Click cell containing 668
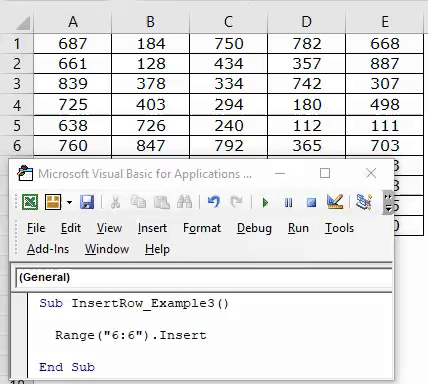The width and height of the screenshot is (428, 384). 385,44
